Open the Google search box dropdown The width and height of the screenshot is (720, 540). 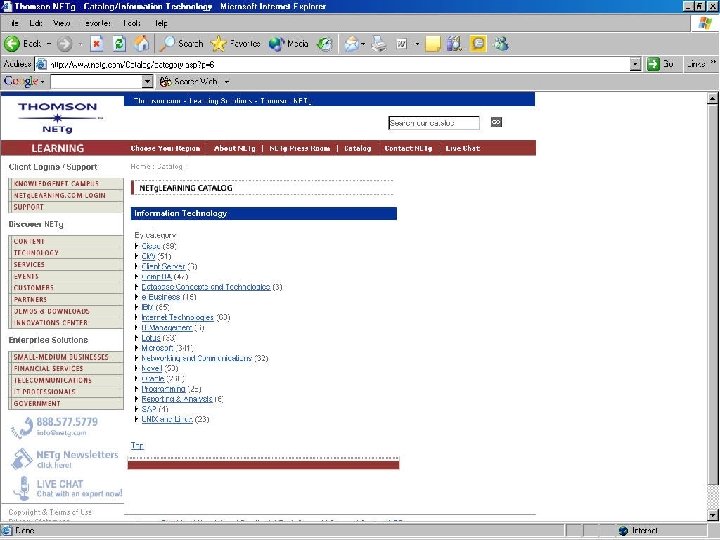tap(147, 82)
